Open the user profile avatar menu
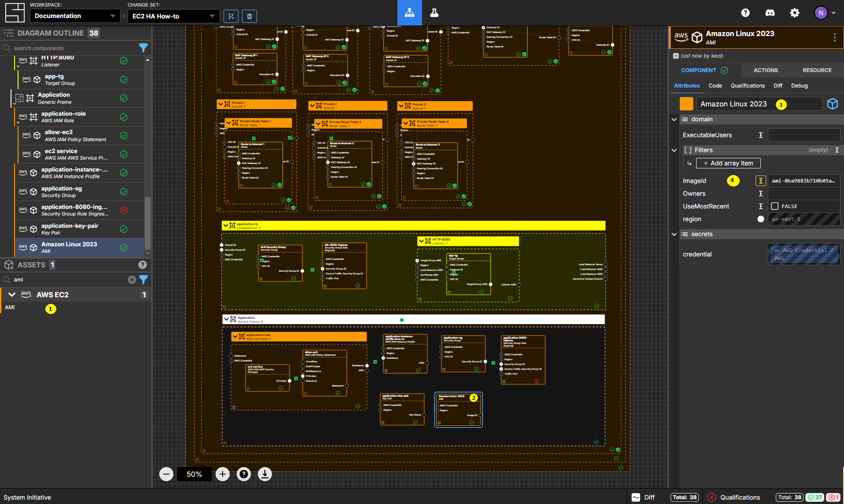The height and width of the screenshot is (504, 844). click(825, 13)
